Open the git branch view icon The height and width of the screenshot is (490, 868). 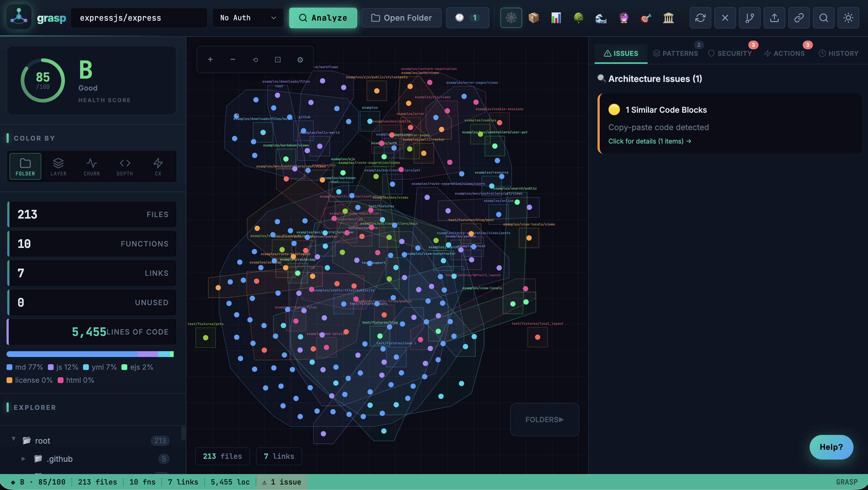pyautogui.click(x=749, y=17)
